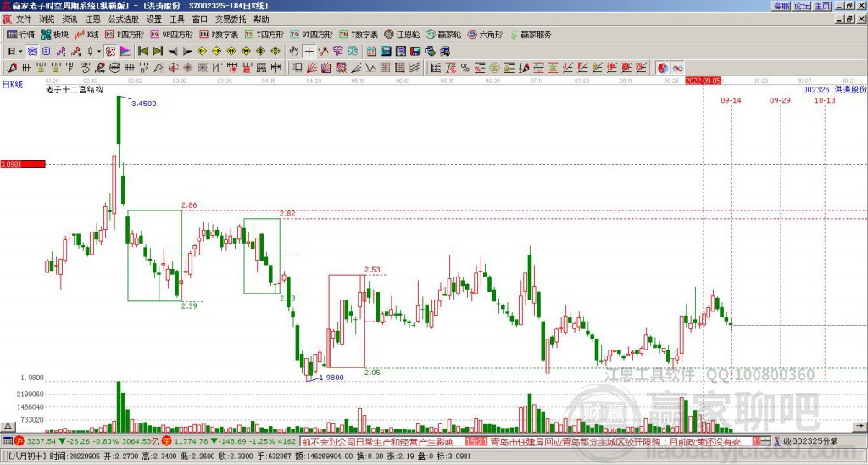Open the 设置 menu
The height and width of the screenshot is (465, 868).
[x=154, y=20]
